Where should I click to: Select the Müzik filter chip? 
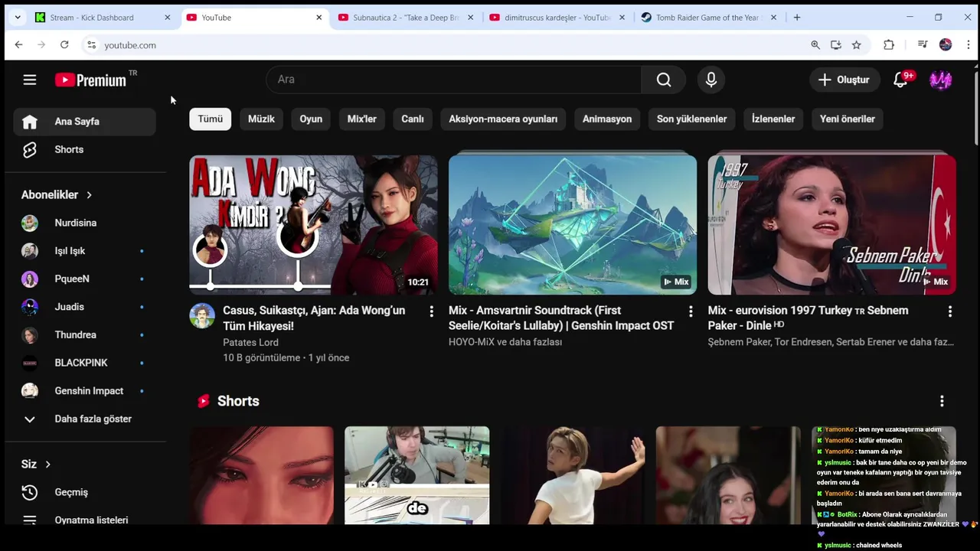click(261, 119)
